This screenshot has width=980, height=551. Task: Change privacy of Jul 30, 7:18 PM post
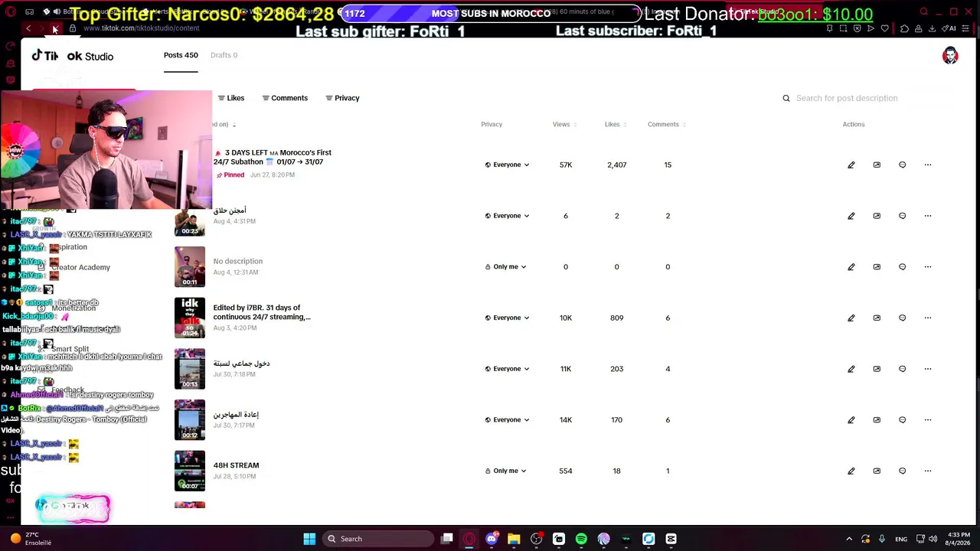click(507, 369)
